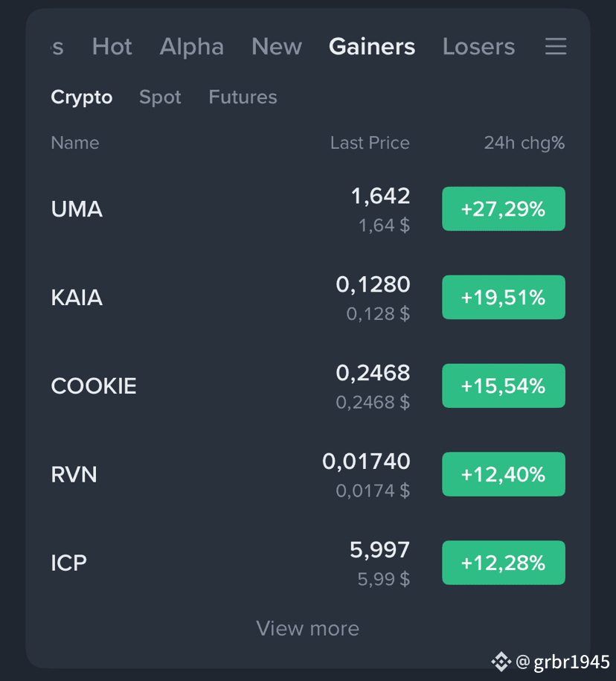Click the +15,54% COOKIE change badge
The width and height of the screenshot is (616, 681).
pos(504,386)
